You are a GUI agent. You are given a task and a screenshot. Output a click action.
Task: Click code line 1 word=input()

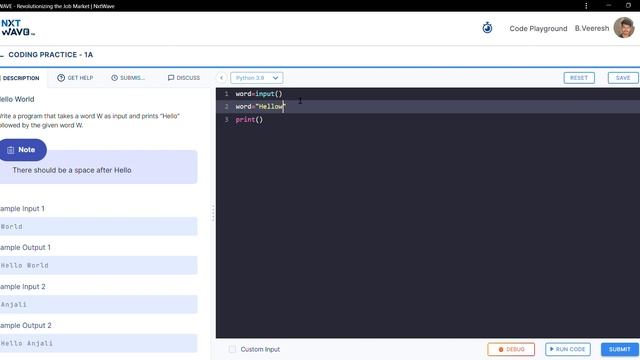[x=259, y=94]
